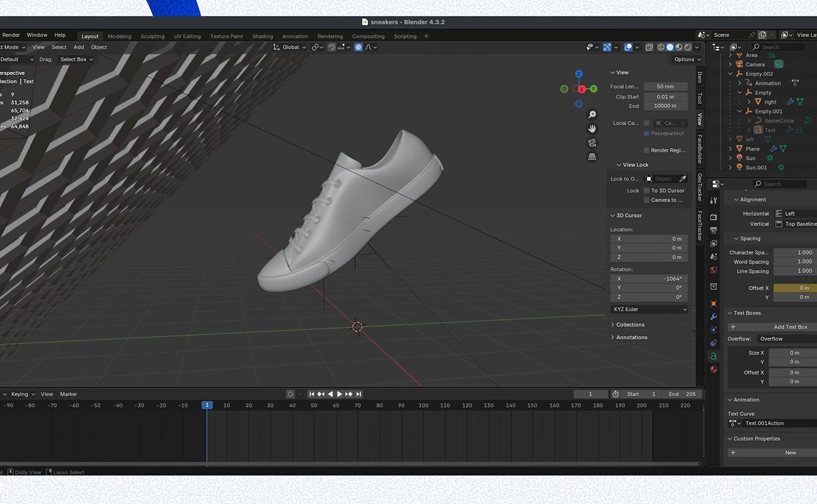The width and height of the screenshot is (817, 504).
Task: Open the Modifiers properties wrench icon
Action: point(714,317)
